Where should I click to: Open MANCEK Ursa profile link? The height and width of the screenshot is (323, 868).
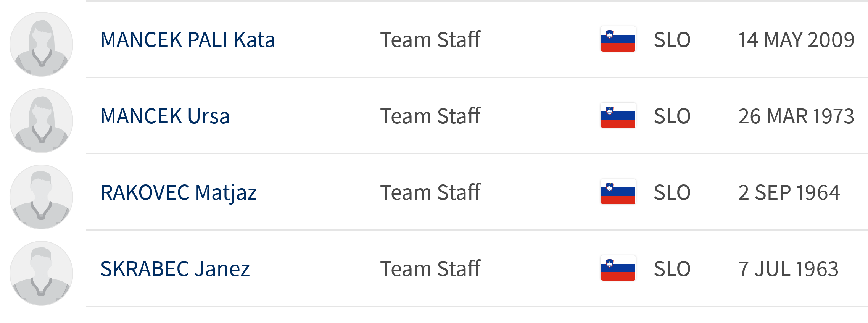(165, 116)
